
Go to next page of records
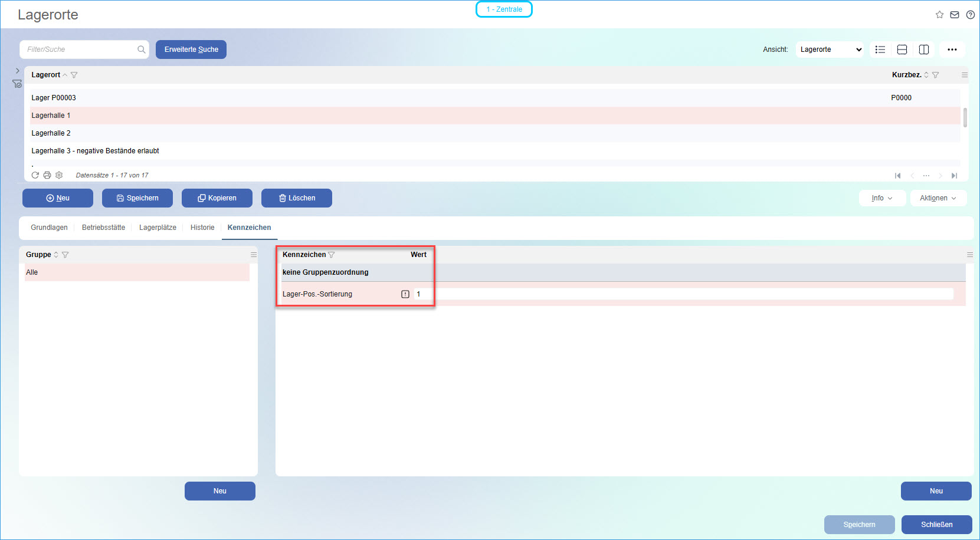point(940,176)
